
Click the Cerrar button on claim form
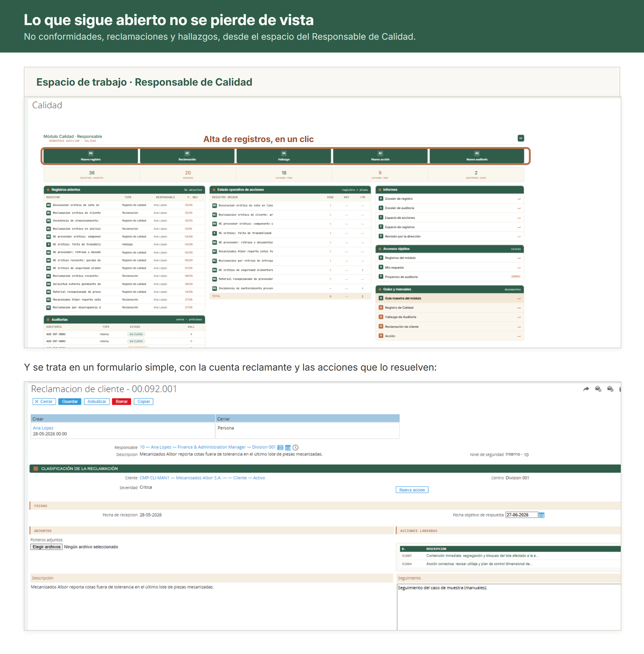point(44,401)
